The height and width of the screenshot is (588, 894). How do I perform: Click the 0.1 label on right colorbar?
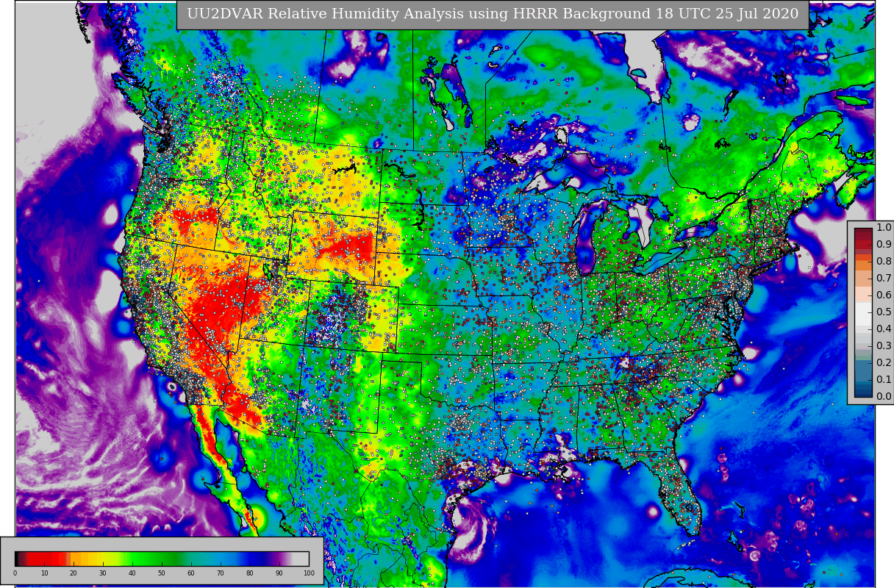tap(884, 380)
